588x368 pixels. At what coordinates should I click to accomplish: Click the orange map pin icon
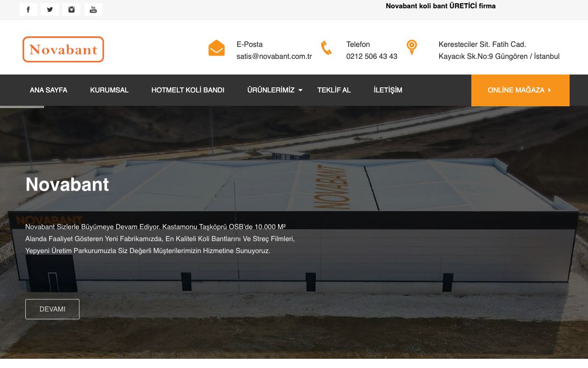coord(412,47)
